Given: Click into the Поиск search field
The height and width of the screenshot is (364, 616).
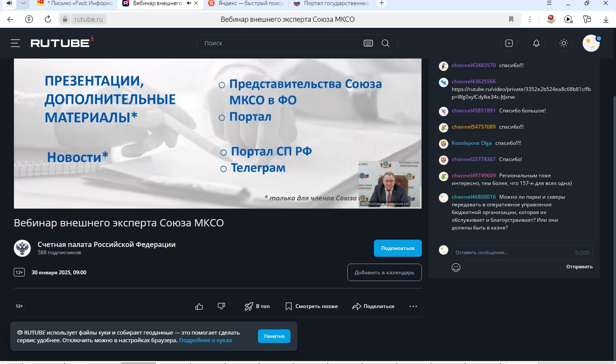Looking at the screenshot, I should [x=280, y=43].
